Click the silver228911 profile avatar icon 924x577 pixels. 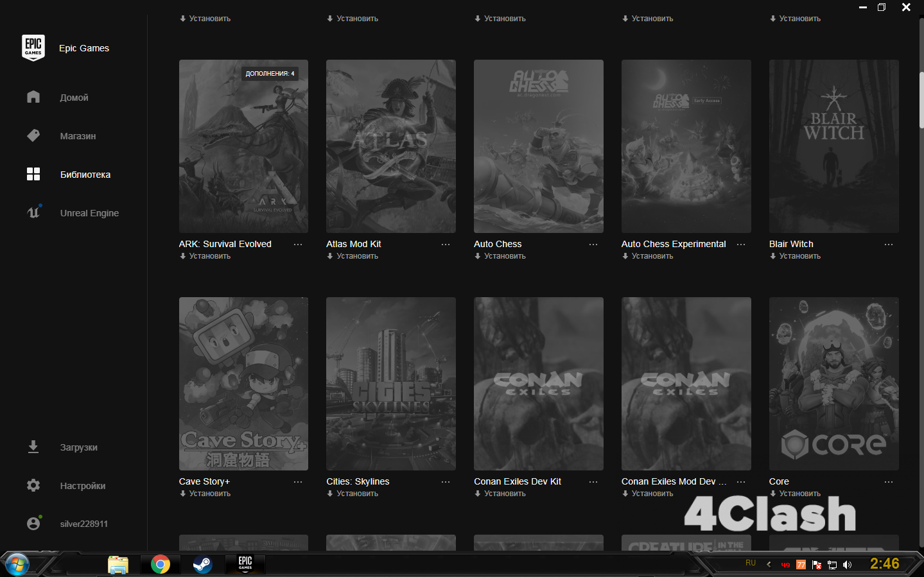(x=33, y=523)
